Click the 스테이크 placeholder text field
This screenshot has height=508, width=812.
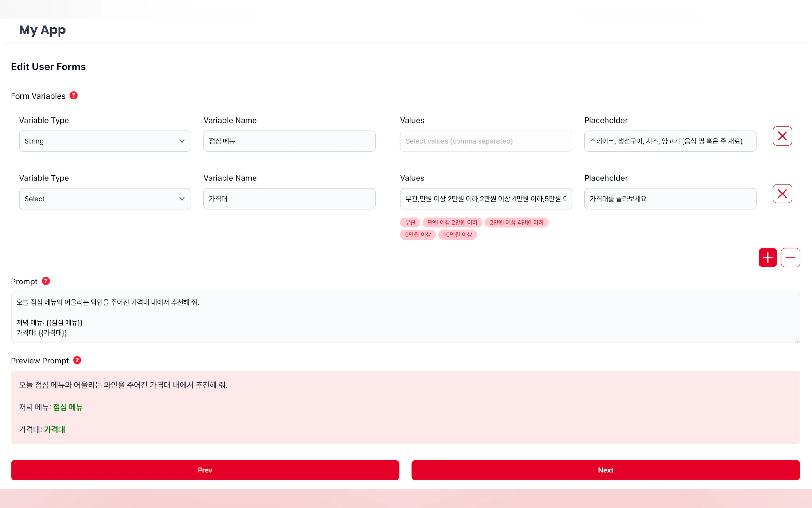coord(670,141)
